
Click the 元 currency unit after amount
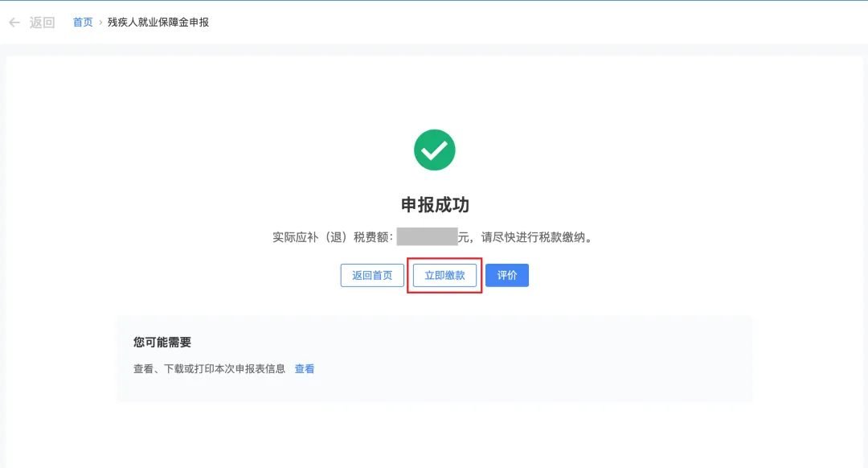pyautogui.click(x=464, y=237)
